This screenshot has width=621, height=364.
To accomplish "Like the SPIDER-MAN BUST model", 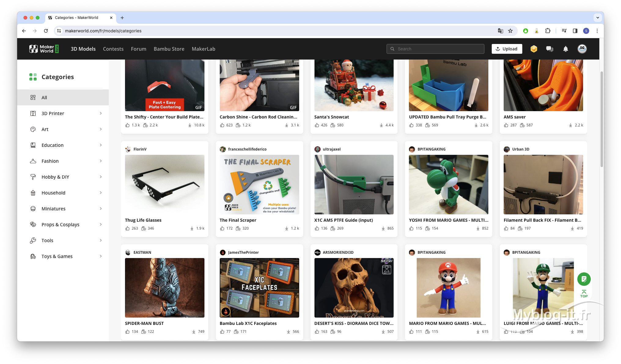I will [x=127, y=332].
